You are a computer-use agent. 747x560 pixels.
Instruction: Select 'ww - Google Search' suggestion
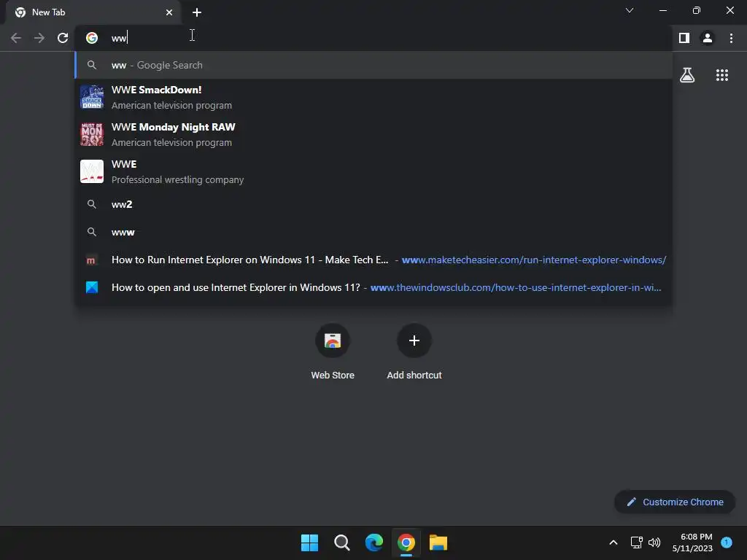point(373,65)
